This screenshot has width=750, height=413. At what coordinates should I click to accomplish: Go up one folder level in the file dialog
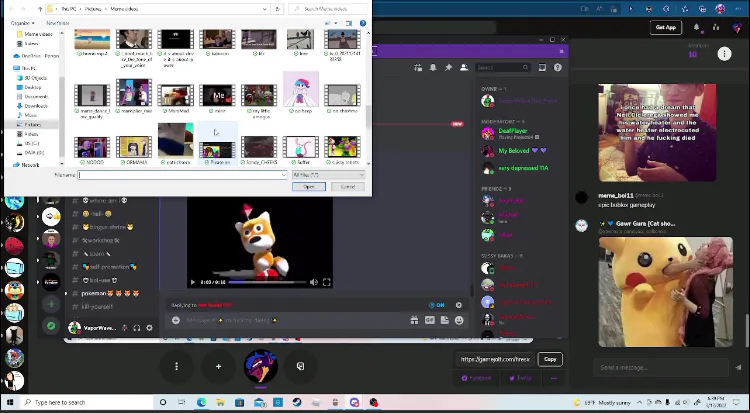39,9
